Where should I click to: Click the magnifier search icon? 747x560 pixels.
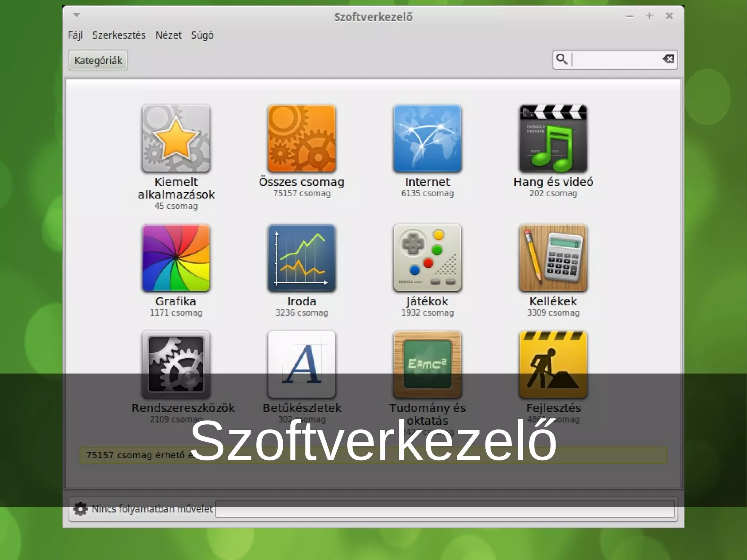[x=562, y=59]
